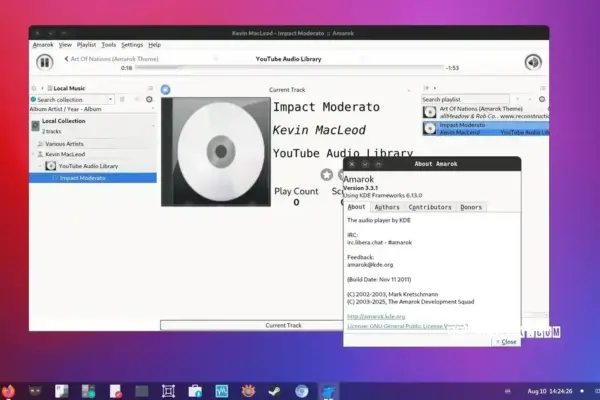This screenshot has height=400, width=600.
Task: Click the star rating icon under the album name
Action: tap(326, 175)
